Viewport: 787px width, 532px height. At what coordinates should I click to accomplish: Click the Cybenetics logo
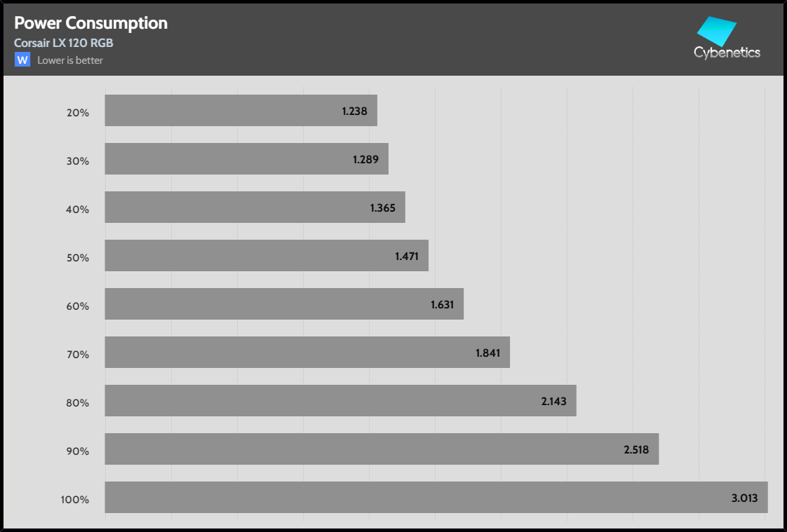(727, 39)
